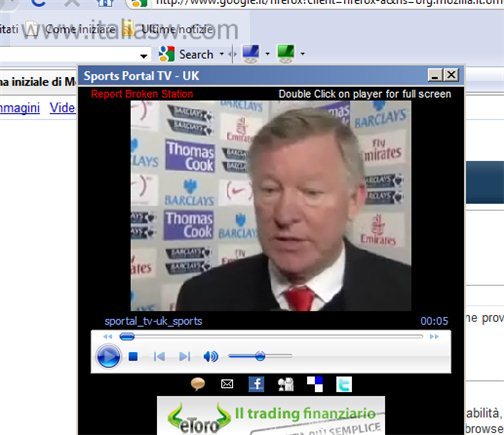Click the fast-forward double-arrow icon

click(434, 337)
